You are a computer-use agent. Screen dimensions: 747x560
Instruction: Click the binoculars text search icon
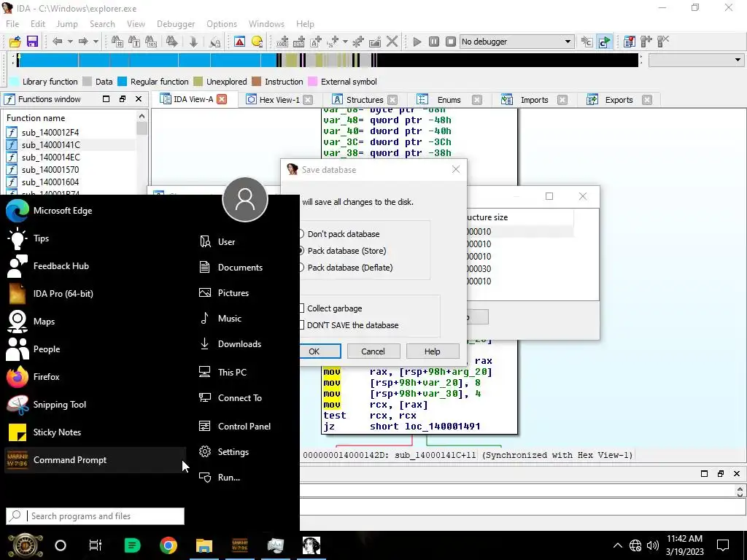(x=134, y=42)
